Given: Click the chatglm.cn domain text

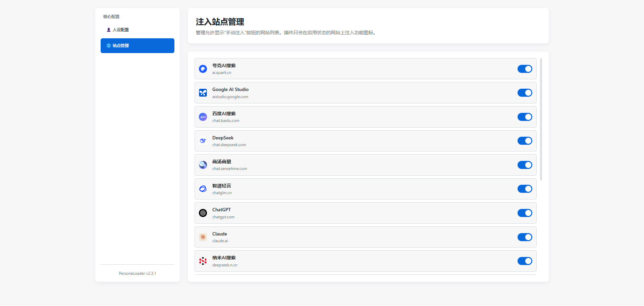Looking at the screenshot, I should [x=222, y=193].
